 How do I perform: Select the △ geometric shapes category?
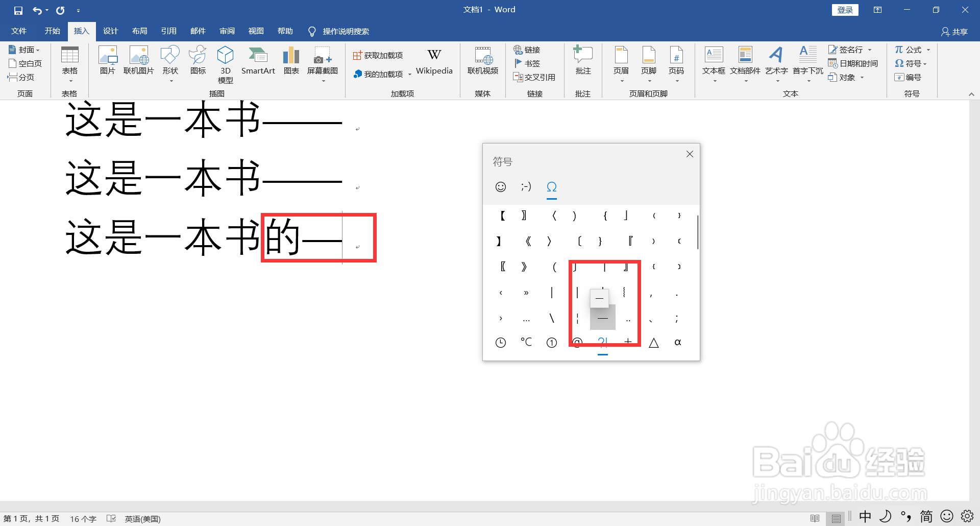coord(654,343)
